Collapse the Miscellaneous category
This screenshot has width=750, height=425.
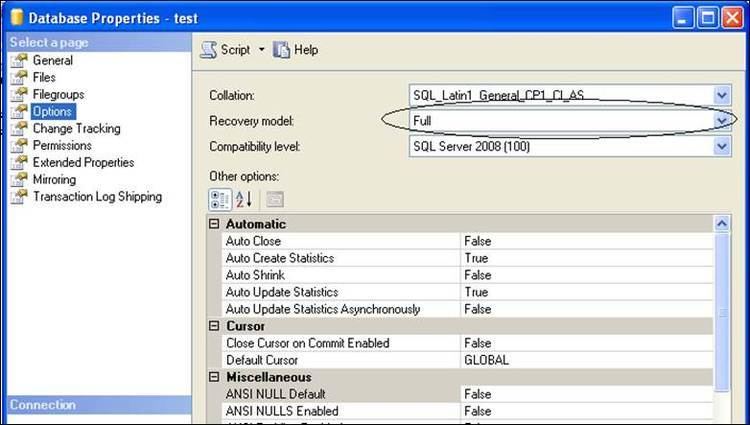coord(214,377)
